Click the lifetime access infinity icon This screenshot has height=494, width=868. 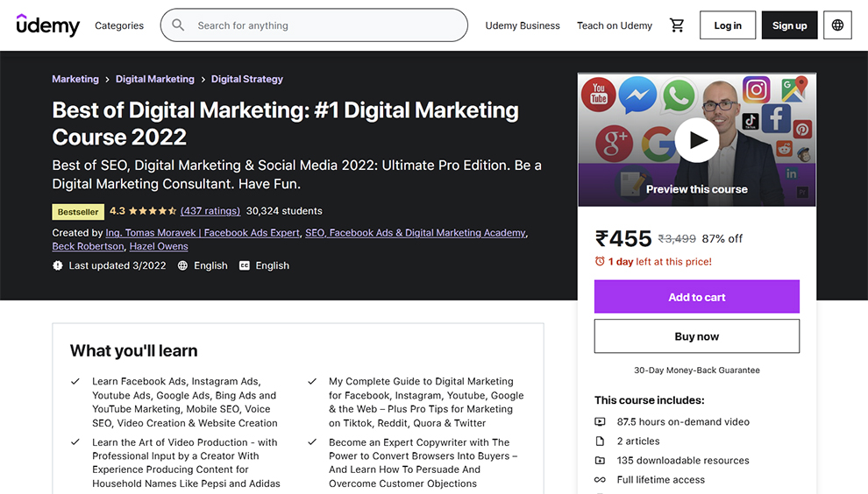click(x=600, y=480)
